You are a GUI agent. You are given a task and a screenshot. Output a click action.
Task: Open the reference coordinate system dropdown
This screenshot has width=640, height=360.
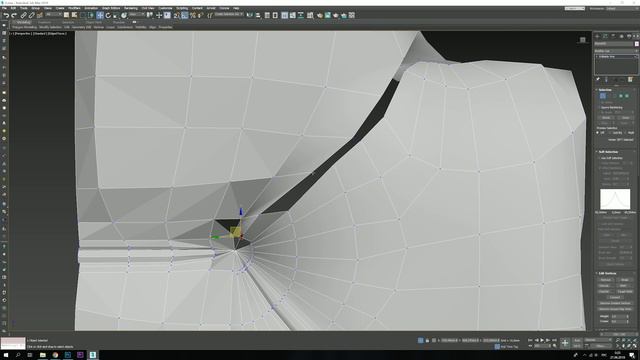pyautogui.click(x=136, y=15)
